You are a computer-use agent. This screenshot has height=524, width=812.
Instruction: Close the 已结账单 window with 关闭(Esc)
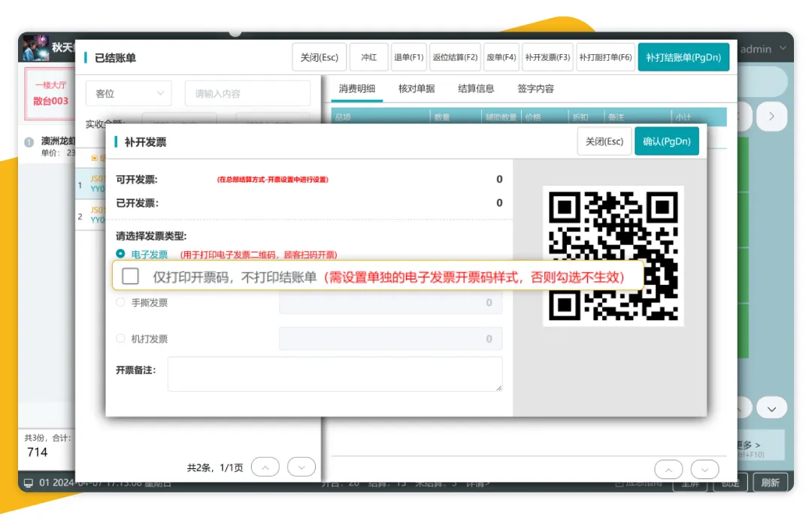point(319,57)
